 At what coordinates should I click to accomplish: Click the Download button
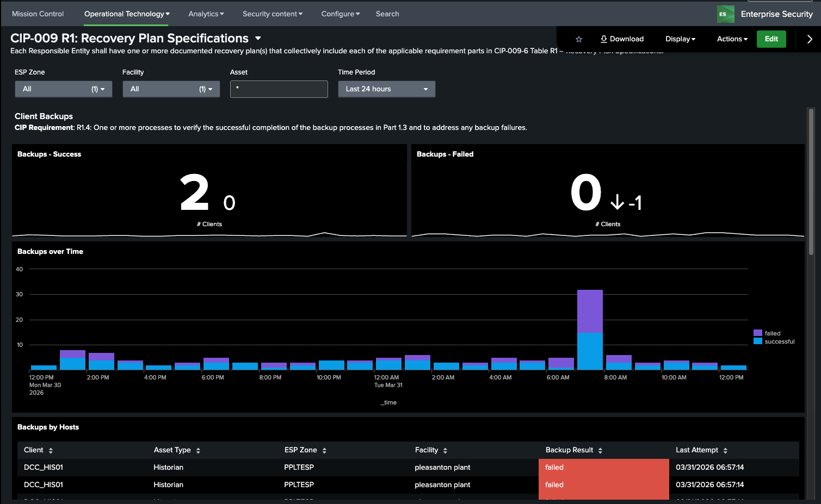[622, 39]
